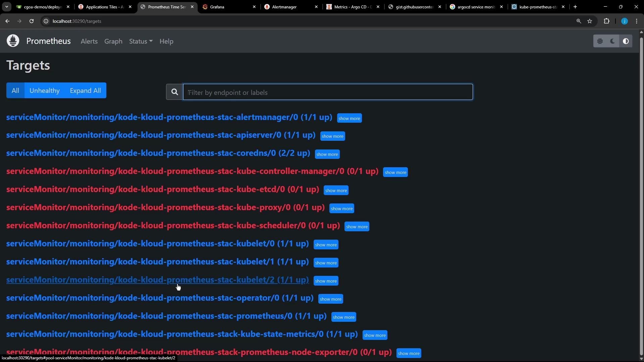The image size is (644, 362).
Task: Open browser zoom magnifier icon
Action: pyautogui.click(x=579, y=21)
